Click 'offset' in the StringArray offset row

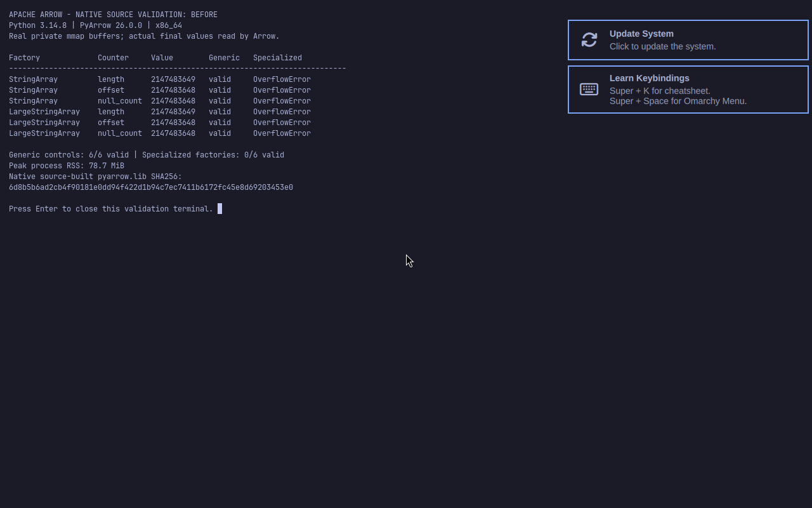coord(111,90)
